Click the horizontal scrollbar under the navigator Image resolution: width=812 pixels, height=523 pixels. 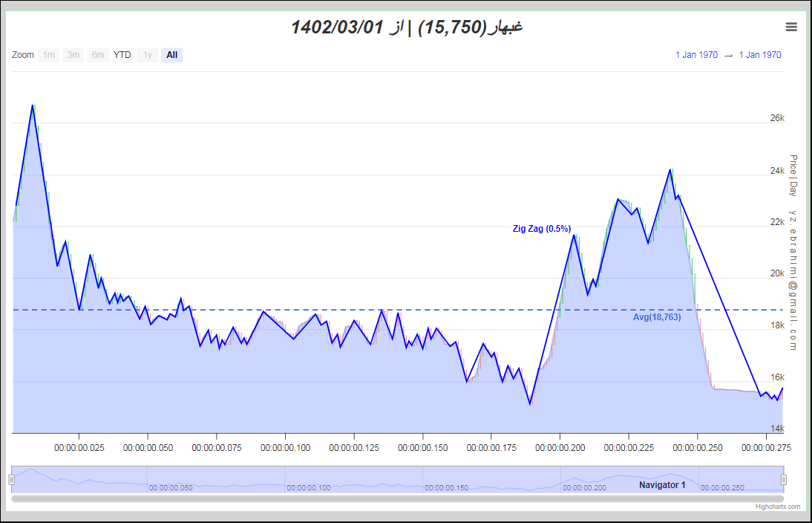398,498
